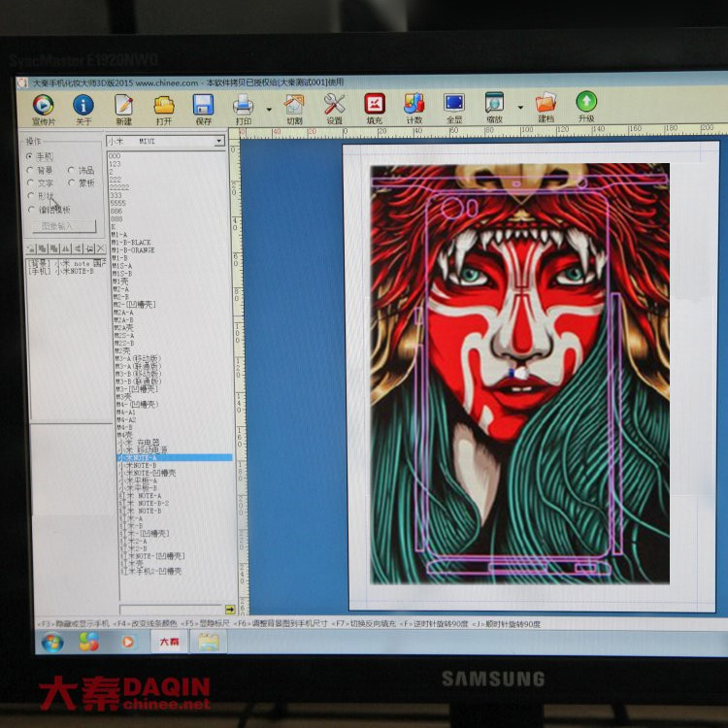Viewport: 728px width, 728px height.
Task: Click the face artwork on canvas
Action: click(520, 374)
